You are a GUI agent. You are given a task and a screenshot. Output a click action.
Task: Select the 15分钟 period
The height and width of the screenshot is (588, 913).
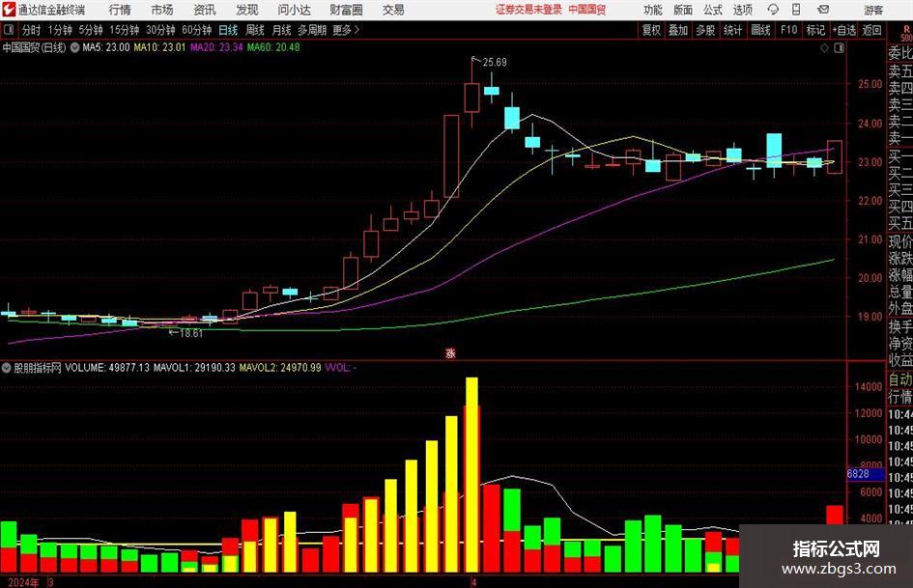point(125,30)
